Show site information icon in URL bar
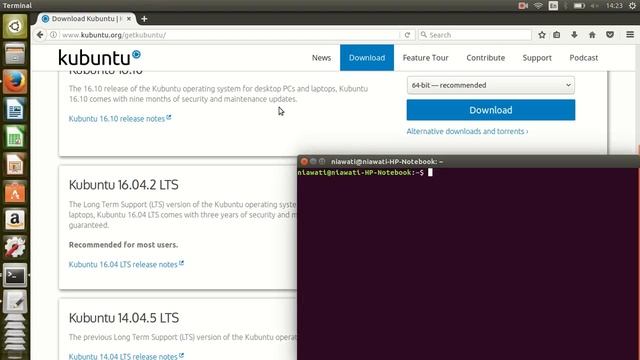Viewport: 640px width, 360px height. 53,35
